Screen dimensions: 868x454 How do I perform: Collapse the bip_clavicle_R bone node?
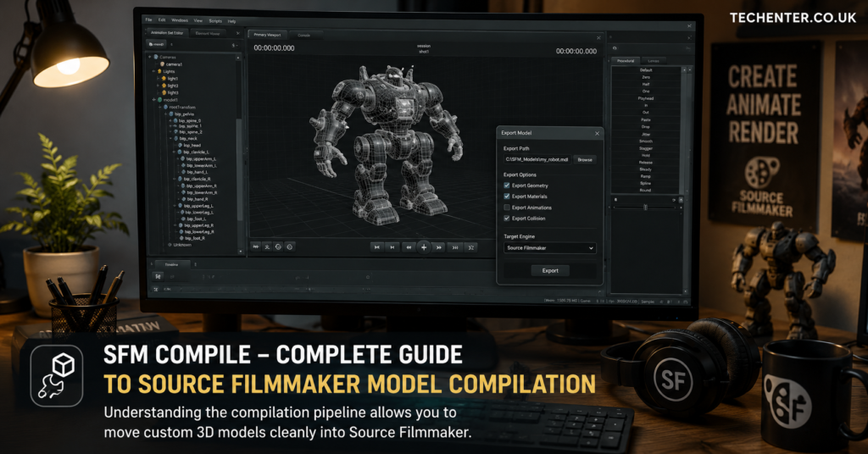[175, 180]
